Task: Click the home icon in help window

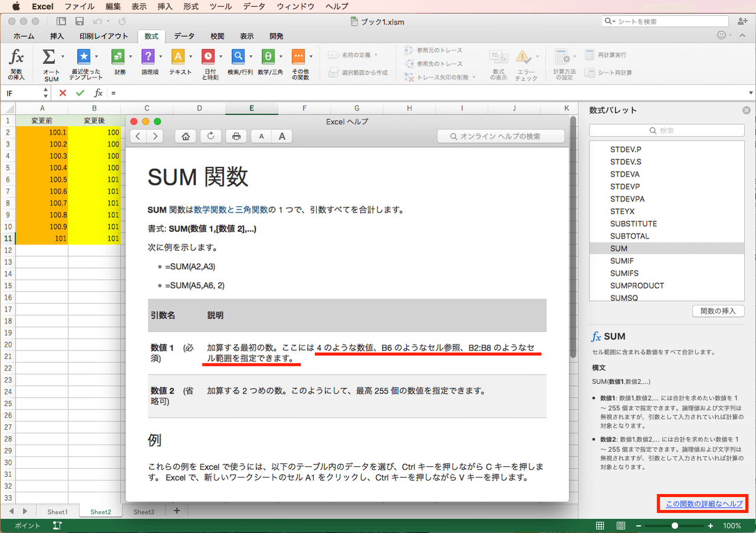Action: [x=185, y=136]
